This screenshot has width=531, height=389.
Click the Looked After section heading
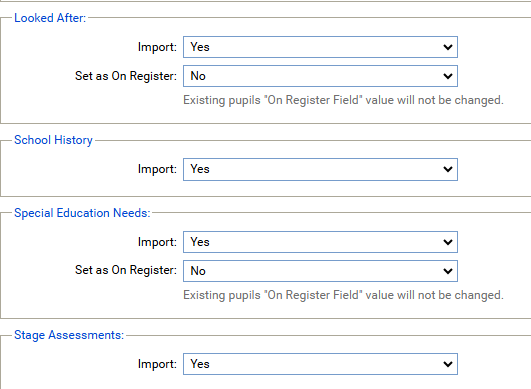click(x=50, y=18)
